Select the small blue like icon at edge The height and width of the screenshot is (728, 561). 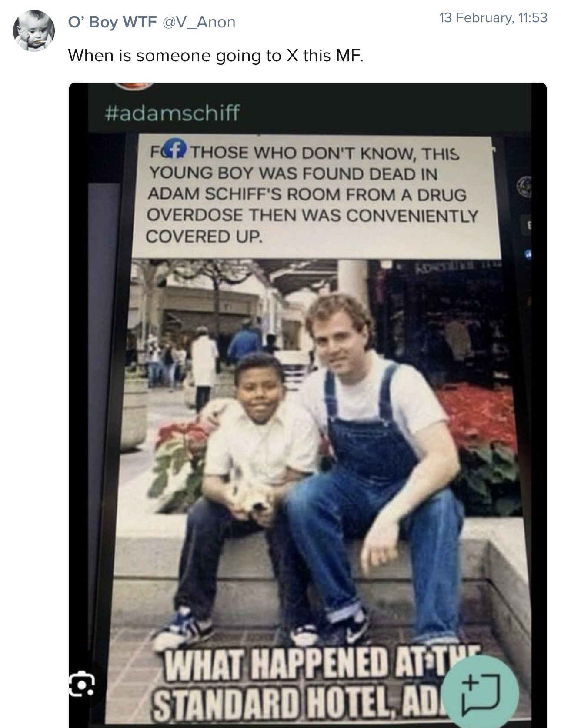528,254
